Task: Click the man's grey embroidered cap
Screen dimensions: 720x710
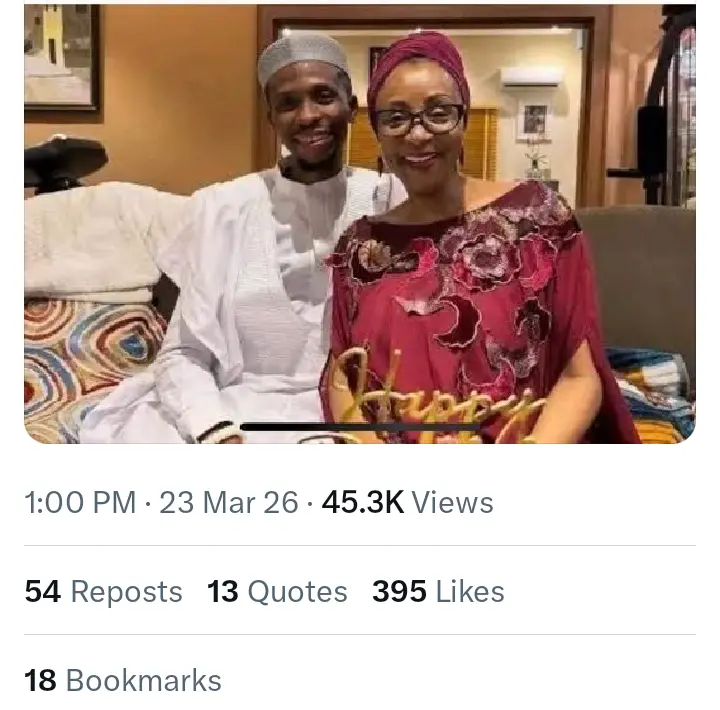Action: [x=303, y=57]
